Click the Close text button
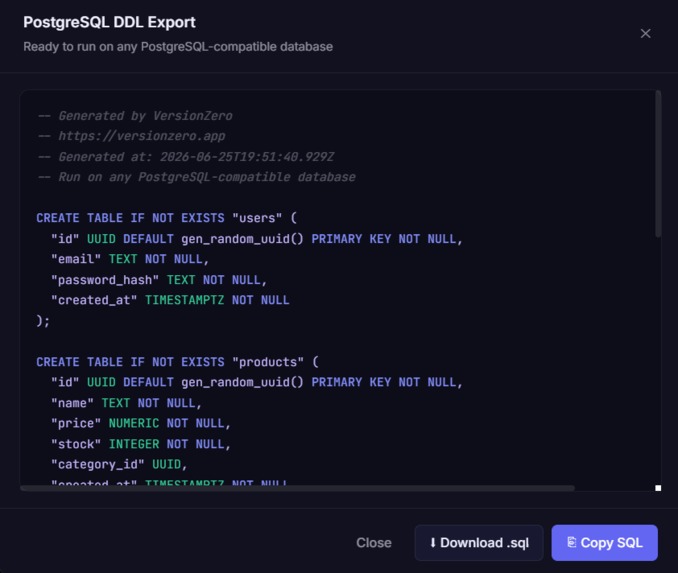 374,543
